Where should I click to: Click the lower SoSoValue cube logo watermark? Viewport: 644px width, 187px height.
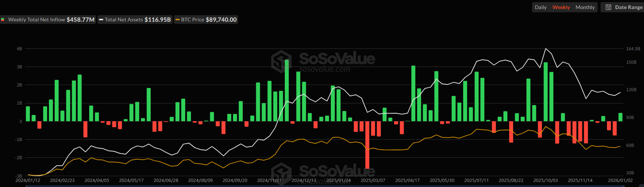point(281,173)
